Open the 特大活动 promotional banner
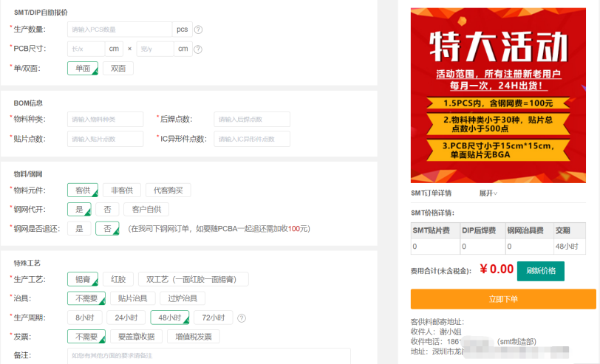 498,96
